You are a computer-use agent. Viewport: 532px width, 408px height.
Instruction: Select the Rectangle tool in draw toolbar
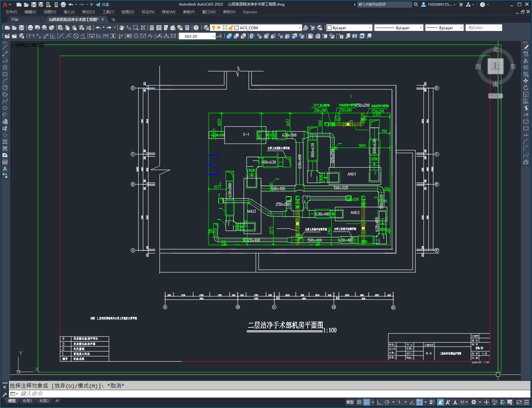pyautogui.click(x=5, y=74)
